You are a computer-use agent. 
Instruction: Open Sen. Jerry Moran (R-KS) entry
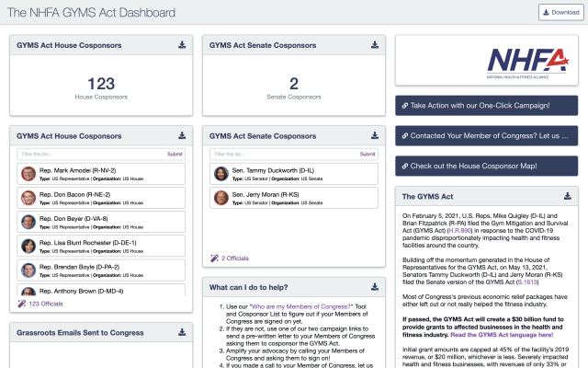(294, 198)
